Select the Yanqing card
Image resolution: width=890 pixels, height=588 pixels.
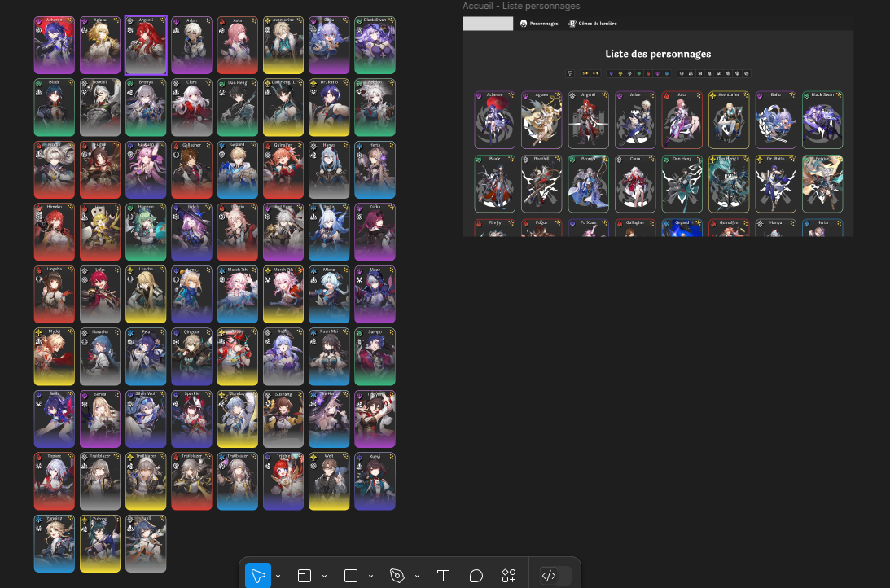[54, 544]
